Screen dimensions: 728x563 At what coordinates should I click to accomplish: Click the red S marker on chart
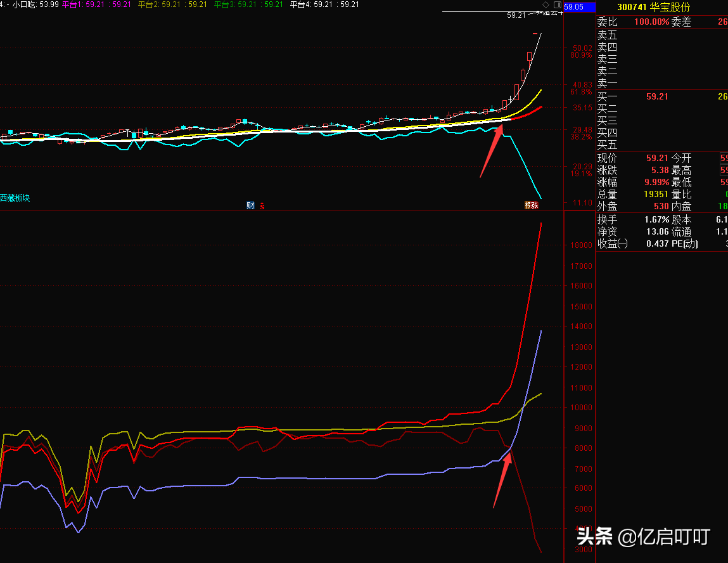(262, 205)
